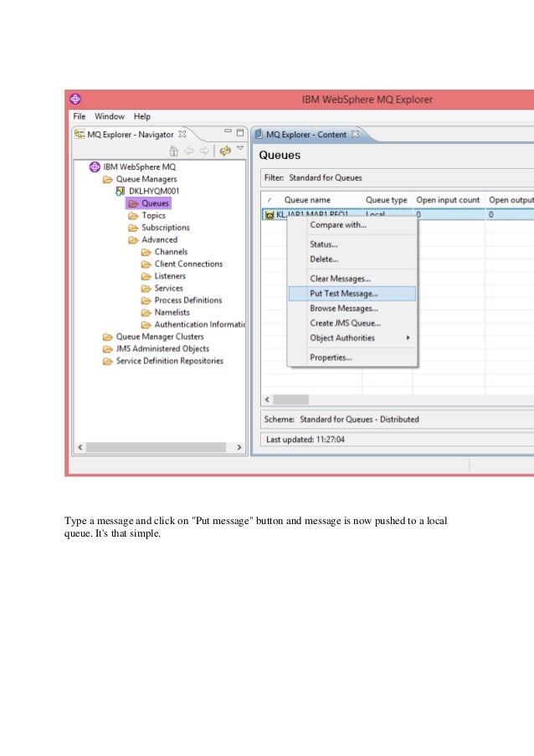Choose Clear Messages... from context menu
534x756 pixels.
click(x=352, y=279)
